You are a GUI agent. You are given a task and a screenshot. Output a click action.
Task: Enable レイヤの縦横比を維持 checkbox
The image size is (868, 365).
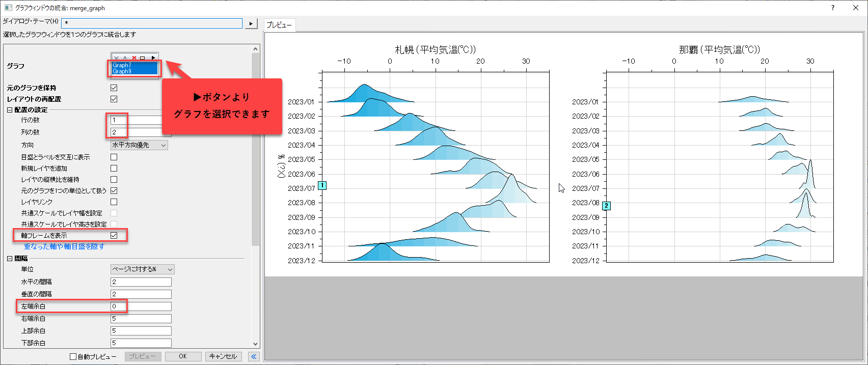click(x=114, y=179)
